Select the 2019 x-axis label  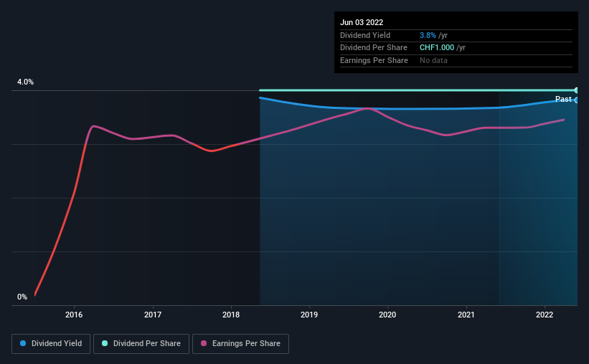pyautogui.click(x=309, y=315)
